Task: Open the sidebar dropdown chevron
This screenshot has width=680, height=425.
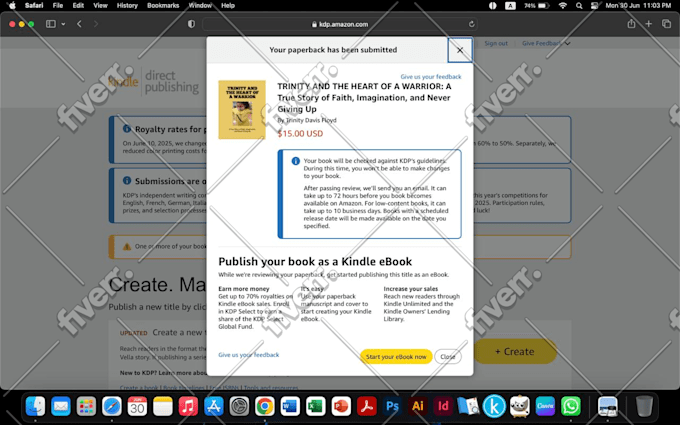Action: (63, 24)
